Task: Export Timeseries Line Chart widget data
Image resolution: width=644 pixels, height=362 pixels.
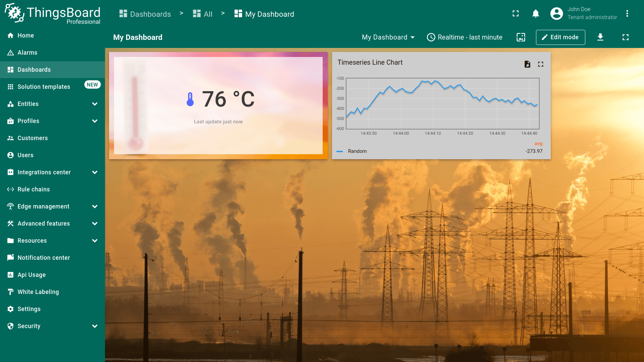Action: 527,64
